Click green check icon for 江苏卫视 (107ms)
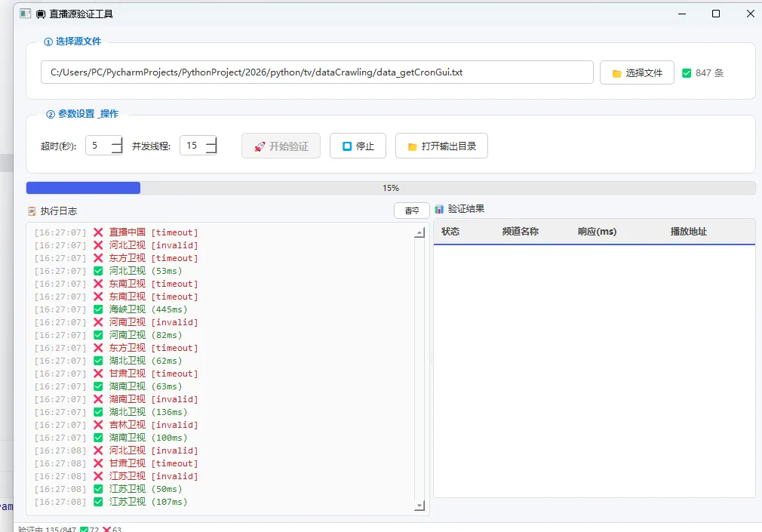This screenshot has width=762, height=532. [98, 502]
